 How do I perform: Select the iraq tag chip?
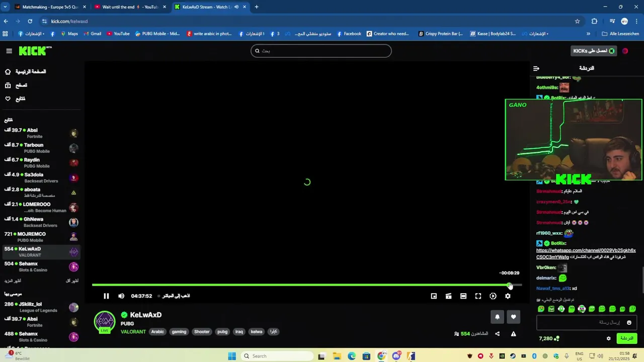coord(239,332)
